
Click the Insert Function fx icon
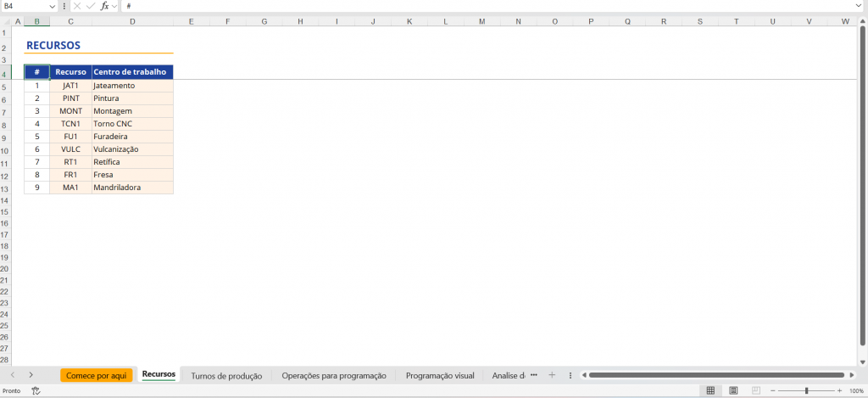pyautogui.click(x=104, y=6)
